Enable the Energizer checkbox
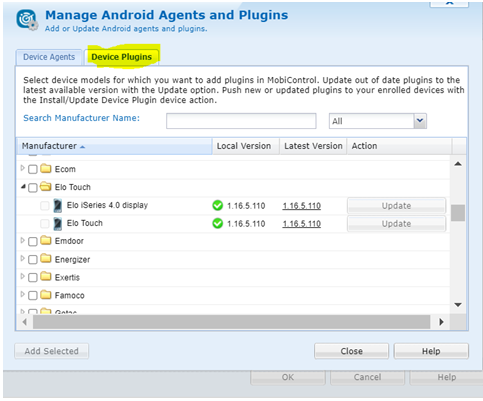The height and width of the screenshot is (401, 483). click(33, 260)
